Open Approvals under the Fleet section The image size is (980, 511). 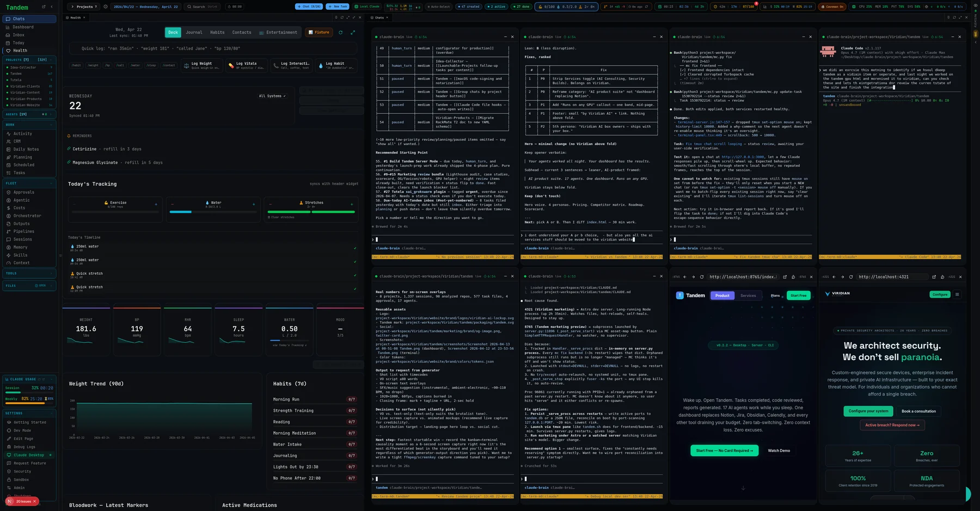tap(29, 192)
